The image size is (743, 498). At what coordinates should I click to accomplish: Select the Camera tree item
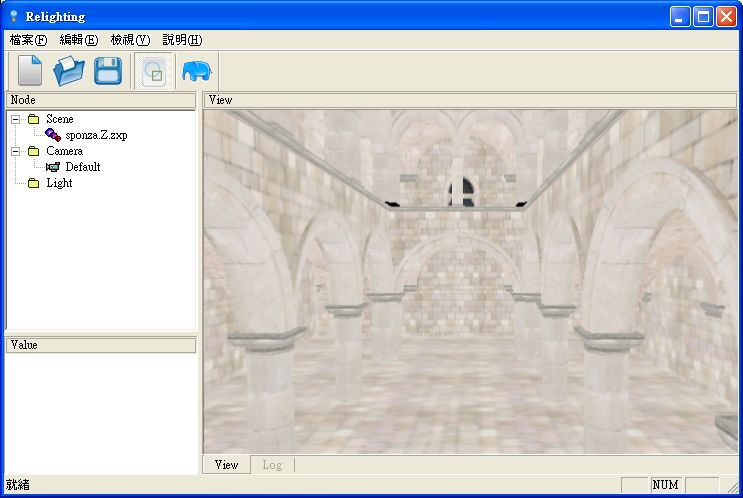[x=64, y=151]
